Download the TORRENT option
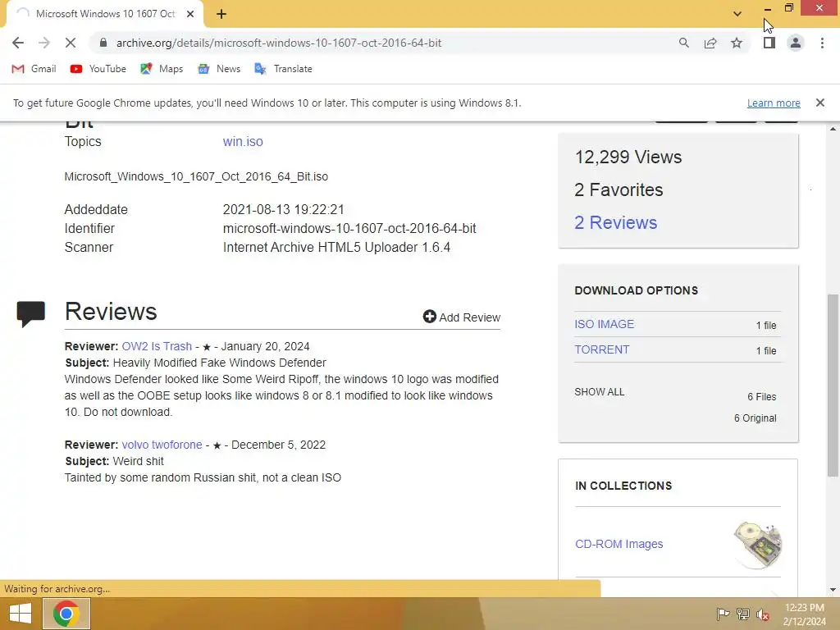This screenshot has height=630, width=840. [601, 349]
